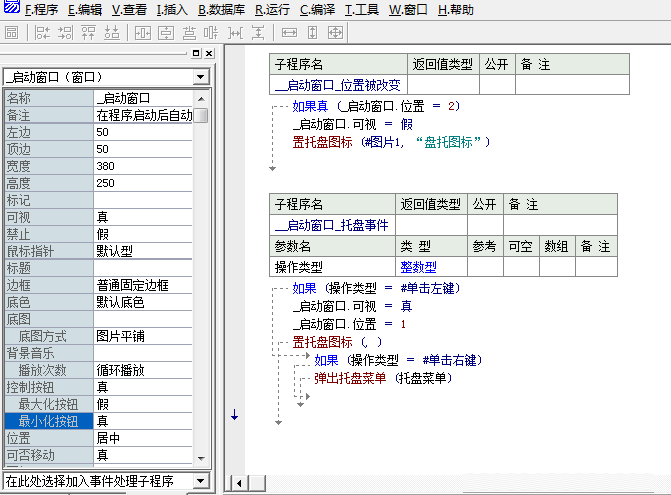
Task: Click the make same size toolbar icon
Action: (x=336, y=33)
